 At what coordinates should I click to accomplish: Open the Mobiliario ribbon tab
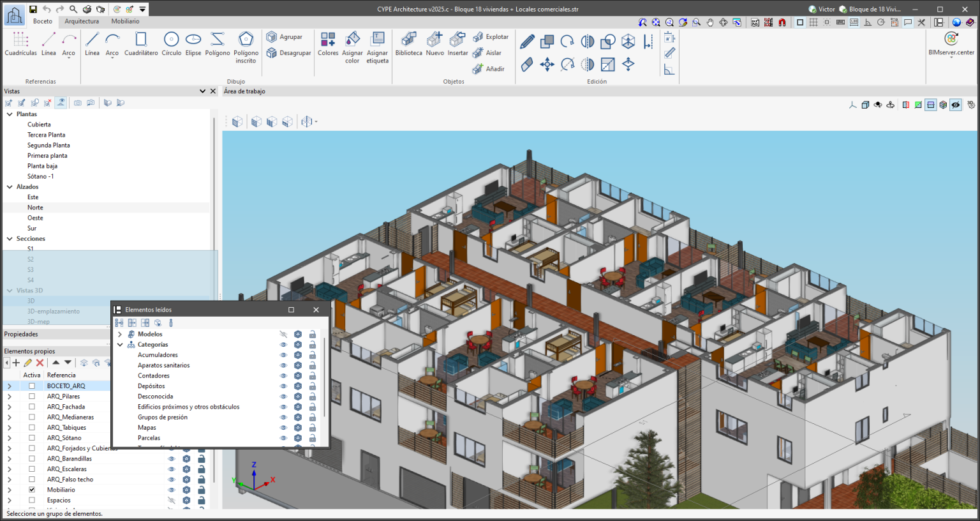pos(125,21)
